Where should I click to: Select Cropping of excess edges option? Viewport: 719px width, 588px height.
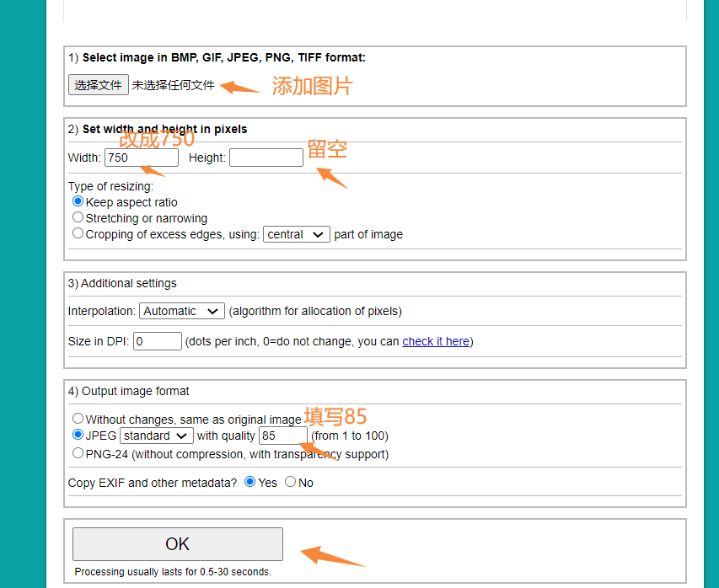(78, 233)
